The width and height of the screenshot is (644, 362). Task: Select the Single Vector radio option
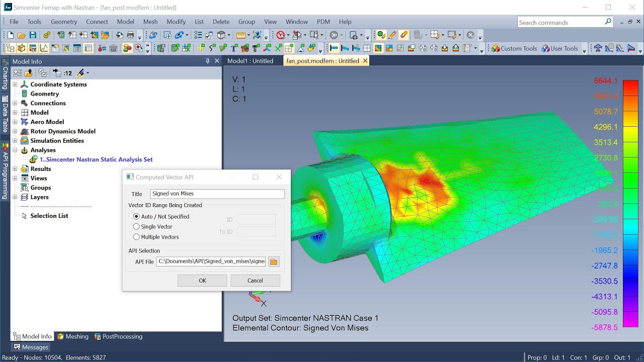pyautogui.click(x=136, y=227)
